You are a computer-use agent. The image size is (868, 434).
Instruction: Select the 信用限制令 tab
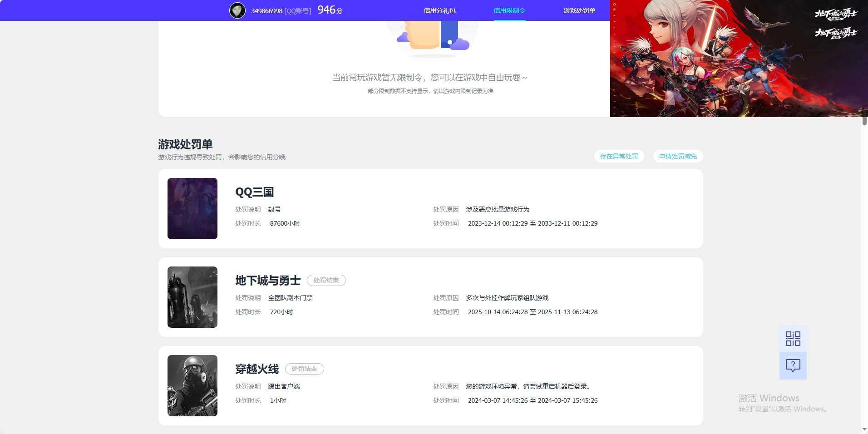click(509, 10)
